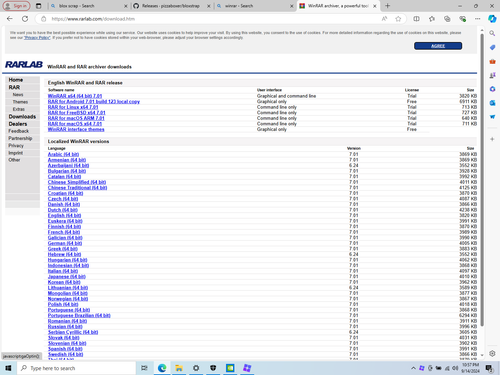
Task: Open the taskbar clock and date
Action: coord(470,368)
